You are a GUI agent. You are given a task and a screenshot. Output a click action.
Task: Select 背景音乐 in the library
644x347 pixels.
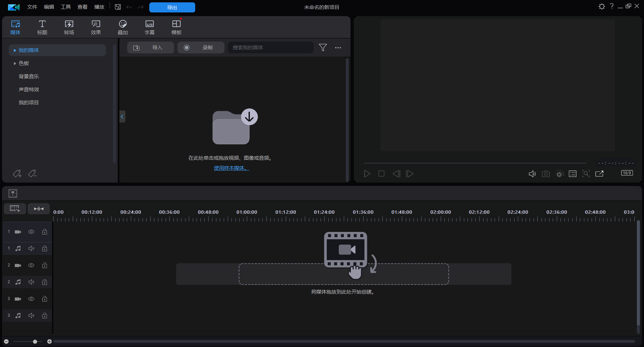29,77
